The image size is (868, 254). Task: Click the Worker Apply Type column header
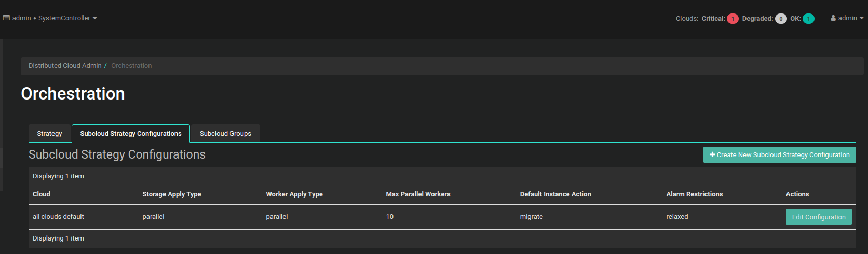pos(294,194)
